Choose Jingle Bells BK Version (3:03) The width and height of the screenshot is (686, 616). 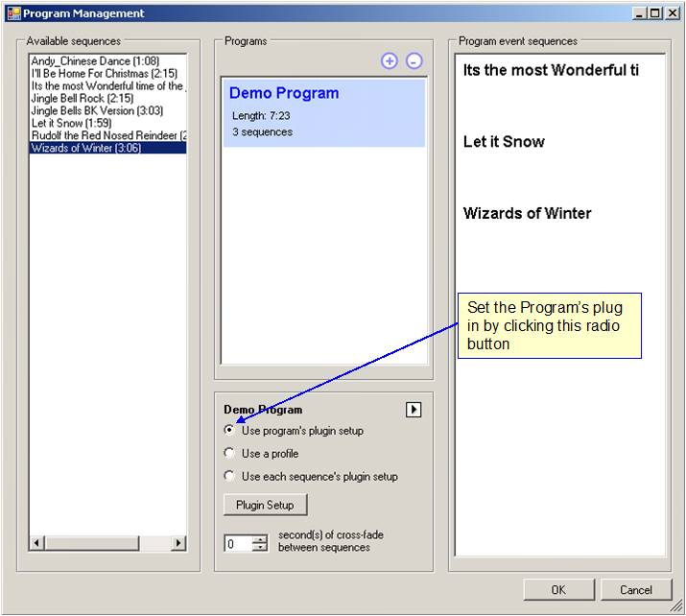(x=107, y=110)
